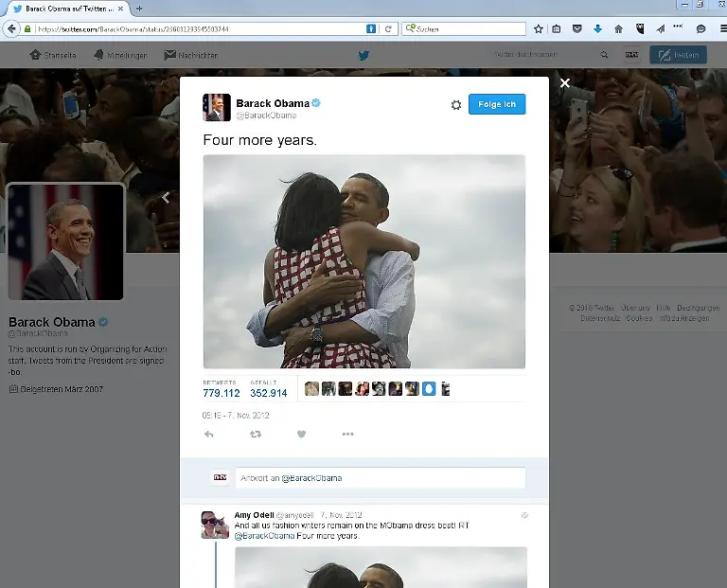Open Mitteilungen in the Twitter navigation
727x588 pixels.
click(x=120, y=55)
